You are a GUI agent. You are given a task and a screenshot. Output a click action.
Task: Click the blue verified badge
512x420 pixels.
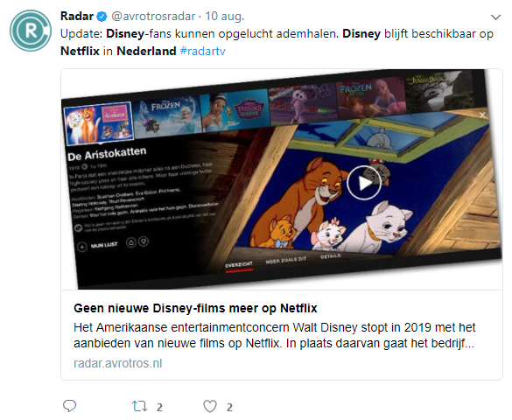(102, 17)
